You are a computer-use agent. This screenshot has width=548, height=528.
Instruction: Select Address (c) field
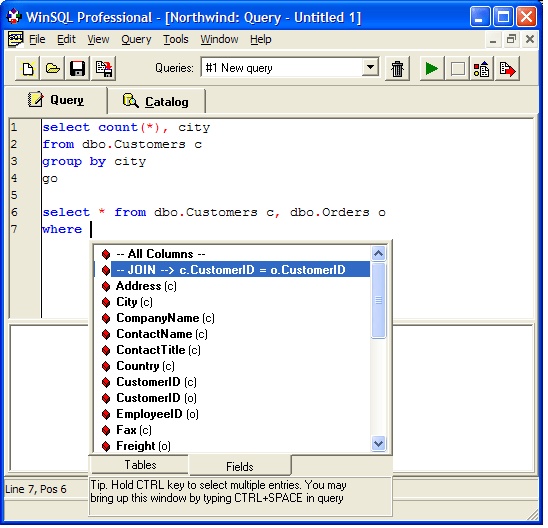point(232,286)
